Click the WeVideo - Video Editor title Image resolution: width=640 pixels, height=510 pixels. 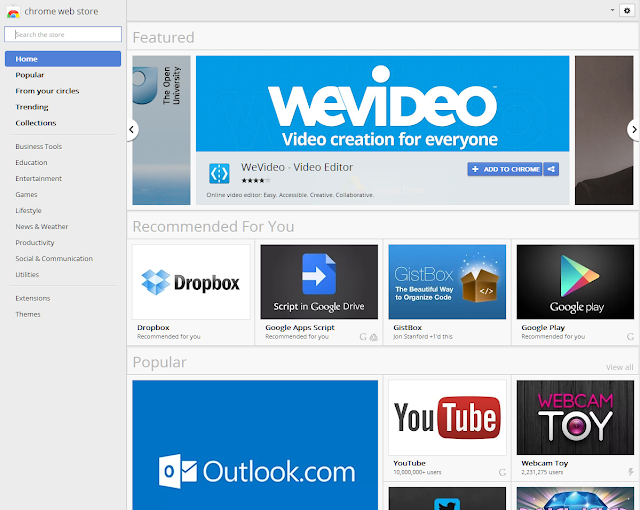click(297, 167)
